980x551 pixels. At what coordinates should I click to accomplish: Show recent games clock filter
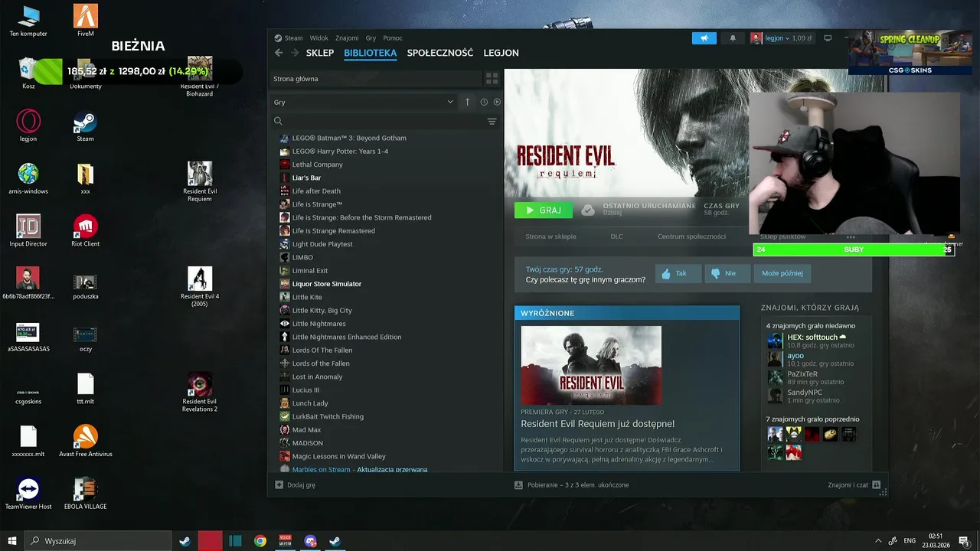coord(484,102)
